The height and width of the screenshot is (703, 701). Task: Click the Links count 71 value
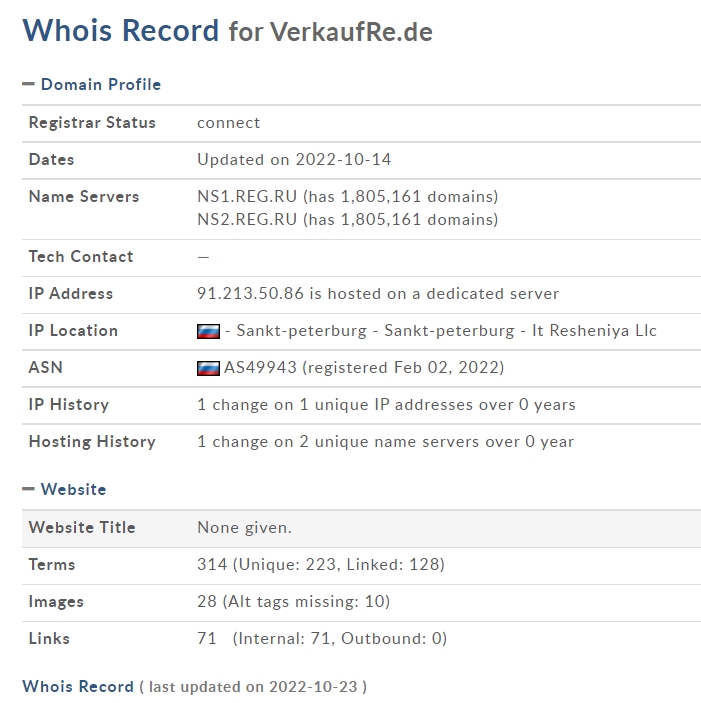[x=207, y=638]
